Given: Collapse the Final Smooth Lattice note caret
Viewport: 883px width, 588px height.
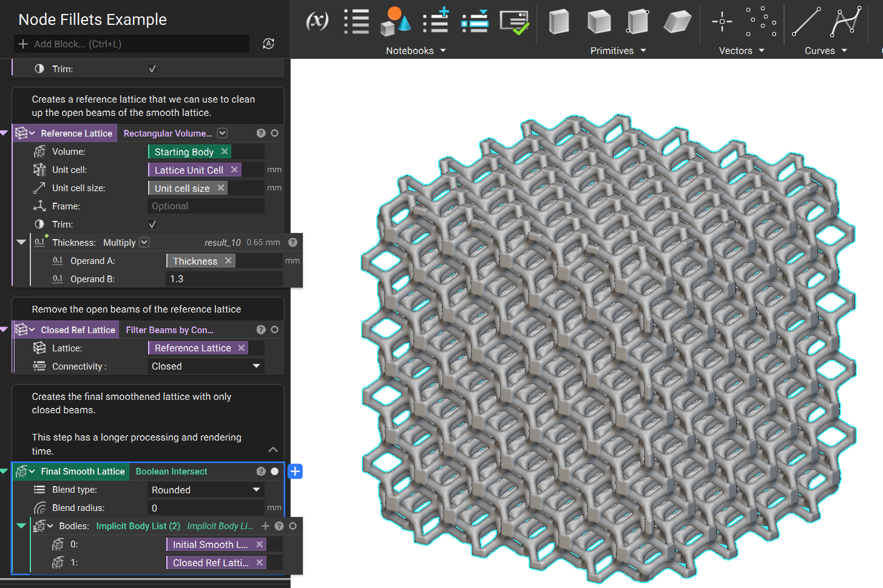Looking at the screenshot, I should tap(273, 450).
